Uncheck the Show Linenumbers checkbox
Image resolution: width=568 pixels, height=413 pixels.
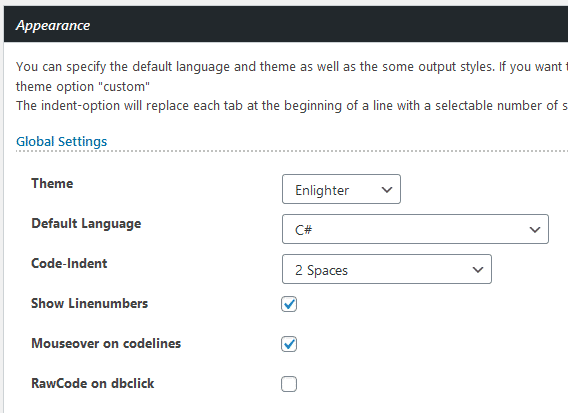click(289, 304)
